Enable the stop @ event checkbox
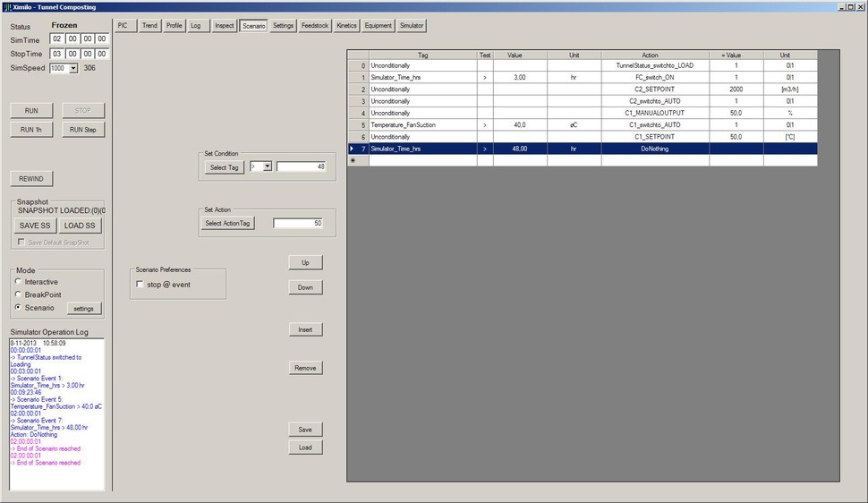This screenshot has width=868, height=503. tap(140, 285)
